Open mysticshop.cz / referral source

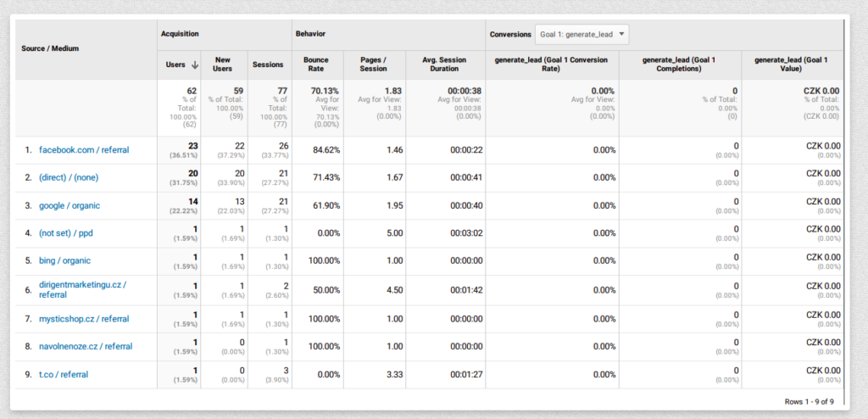click(84, 319)
